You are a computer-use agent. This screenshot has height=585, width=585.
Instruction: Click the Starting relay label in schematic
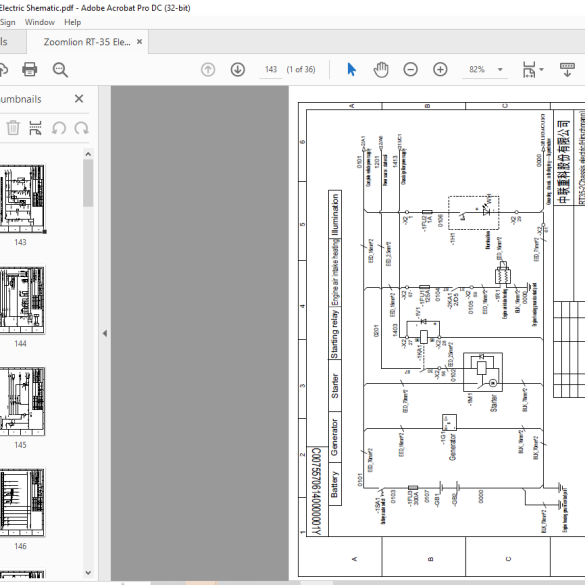coord(335,334)
